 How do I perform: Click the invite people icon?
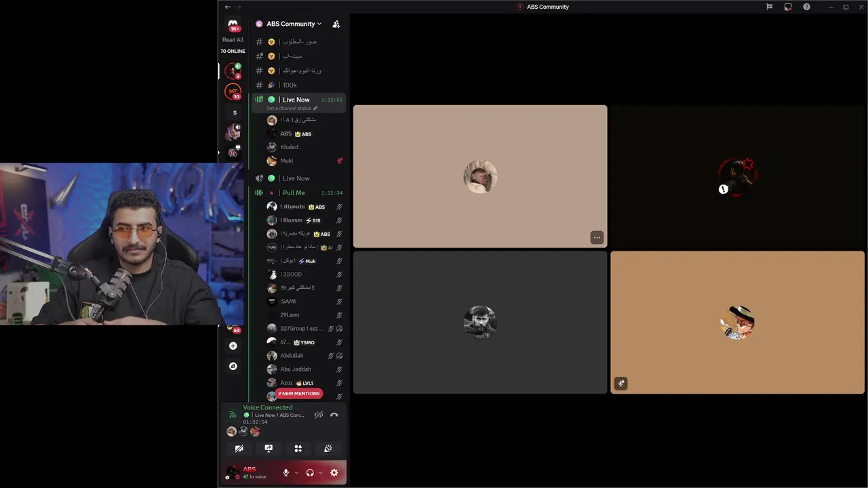pos(336,24)
